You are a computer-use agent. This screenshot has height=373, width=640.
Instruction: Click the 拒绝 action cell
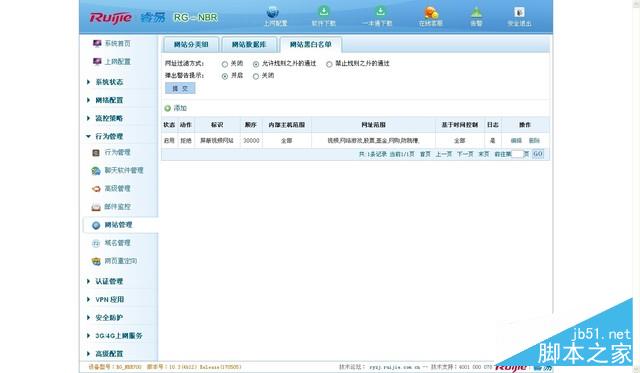[x=186, y=140]
